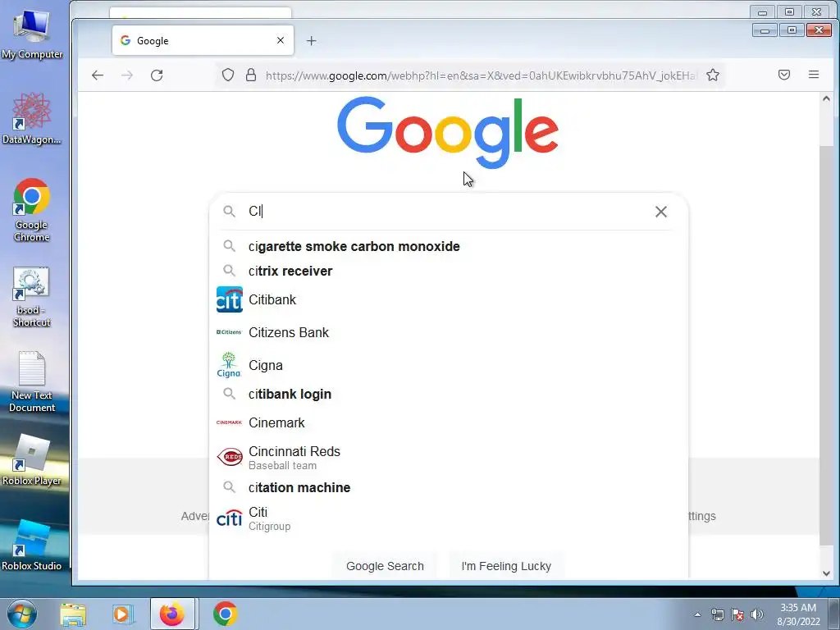Open the DataWagon desktop shortcut
840x630 pixels.
click(x=32, y=118)
